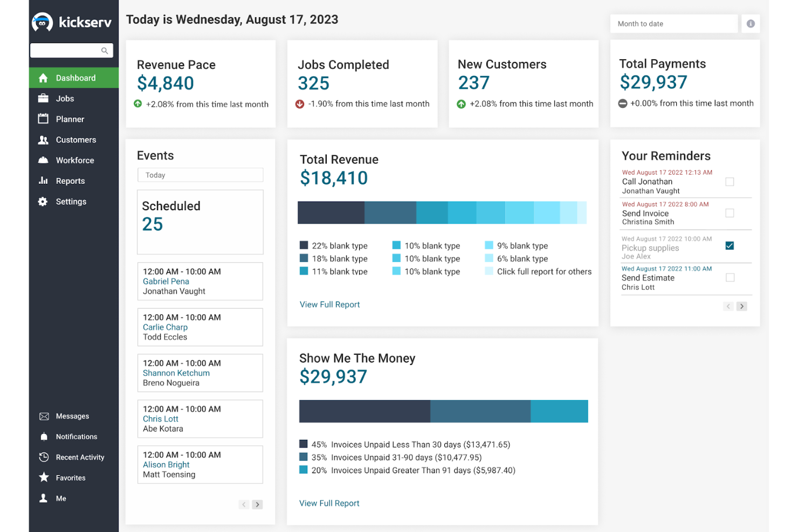Expand the Events Today filter dropdown
The image size is (798, 532).
[200, 175]
